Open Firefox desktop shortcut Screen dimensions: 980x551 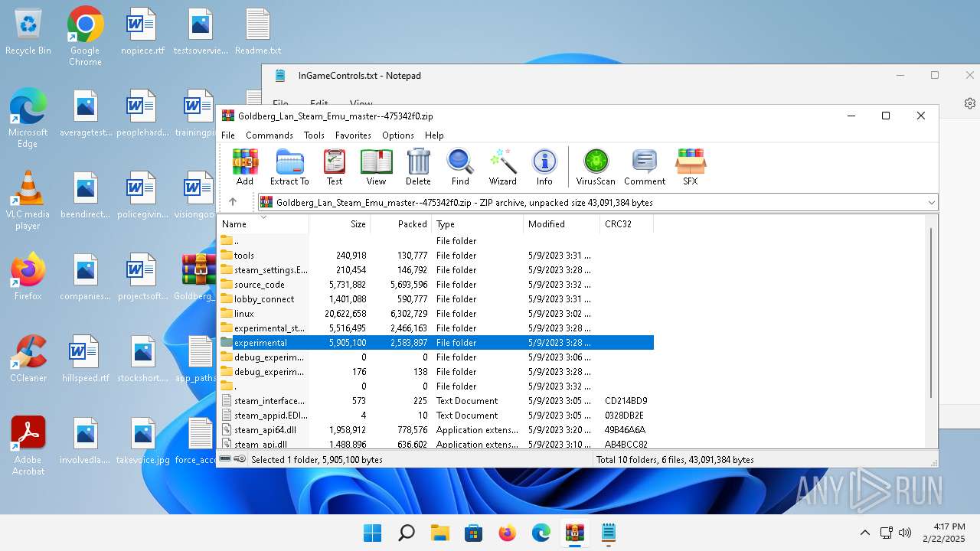pos(28,276)
